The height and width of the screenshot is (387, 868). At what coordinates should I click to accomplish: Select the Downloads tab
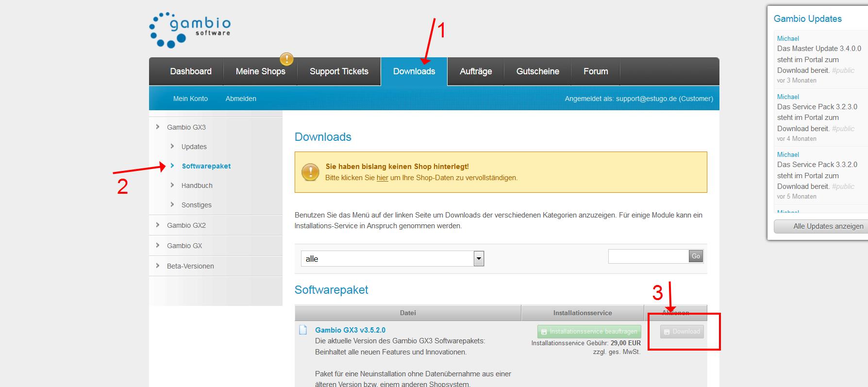click(414, 71)
